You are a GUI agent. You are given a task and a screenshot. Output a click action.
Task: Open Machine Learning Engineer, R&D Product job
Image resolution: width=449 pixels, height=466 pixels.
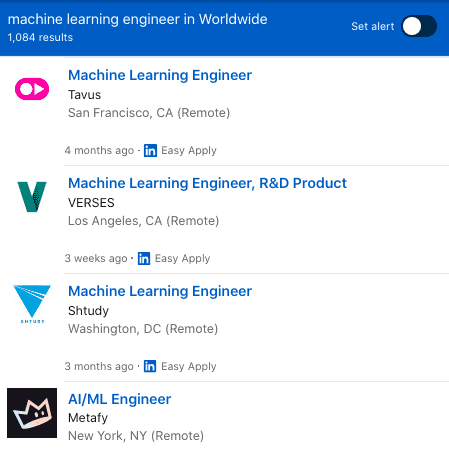[207, 183]
